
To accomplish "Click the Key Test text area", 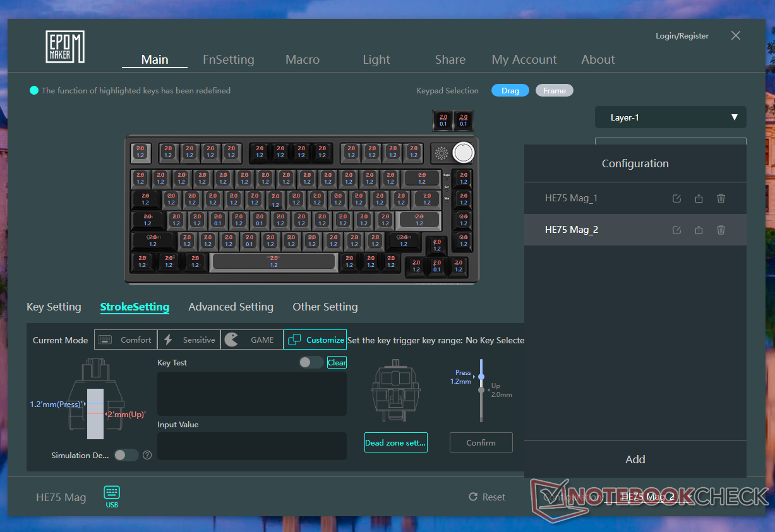I will click(x=252, y=393).
